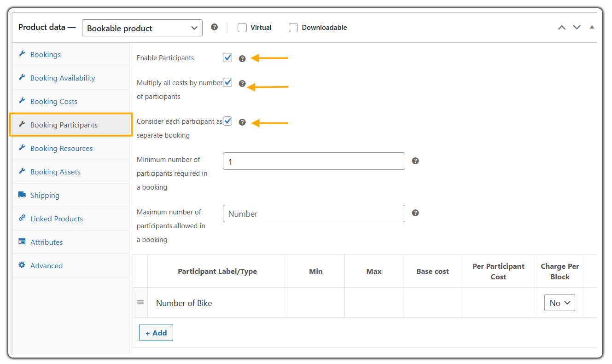612x364 pixels.
Task: Click minimum number of participants input field
Action: point(314,161)
